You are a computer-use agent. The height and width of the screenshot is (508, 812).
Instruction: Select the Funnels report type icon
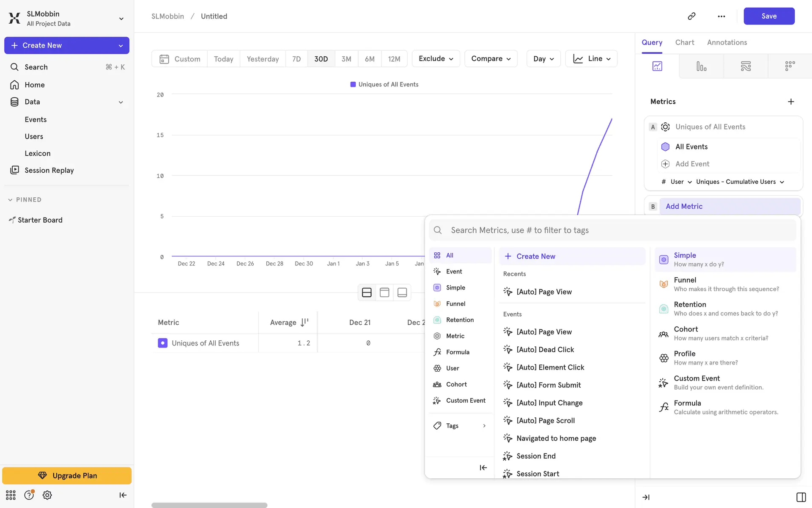(701, 66)
